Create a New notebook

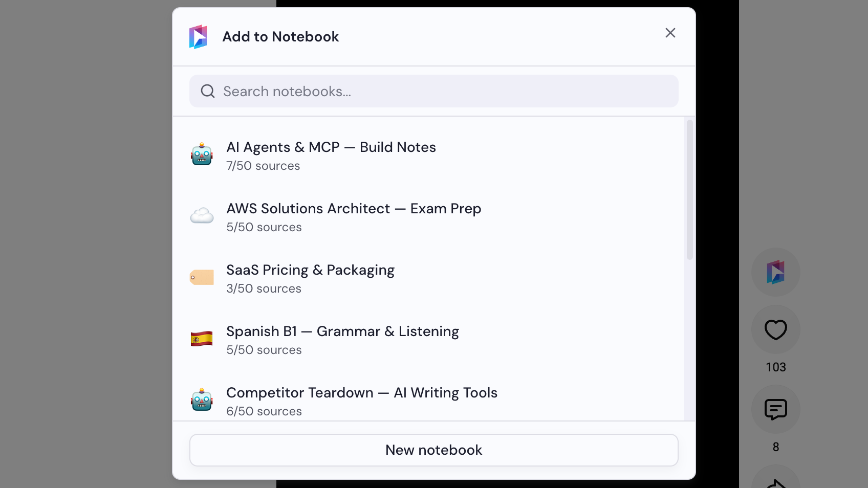[434, 450]
